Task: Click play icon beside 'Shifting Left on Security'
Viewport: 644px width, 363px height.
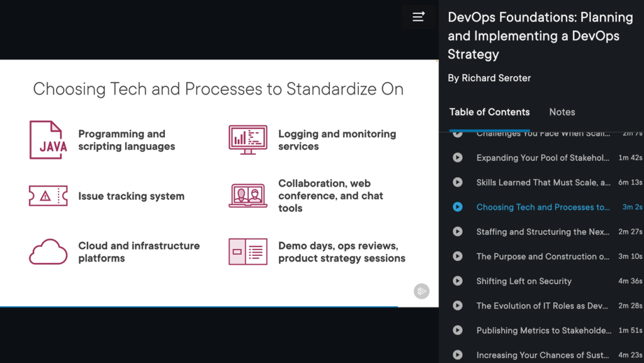Action: coord(458,281)
